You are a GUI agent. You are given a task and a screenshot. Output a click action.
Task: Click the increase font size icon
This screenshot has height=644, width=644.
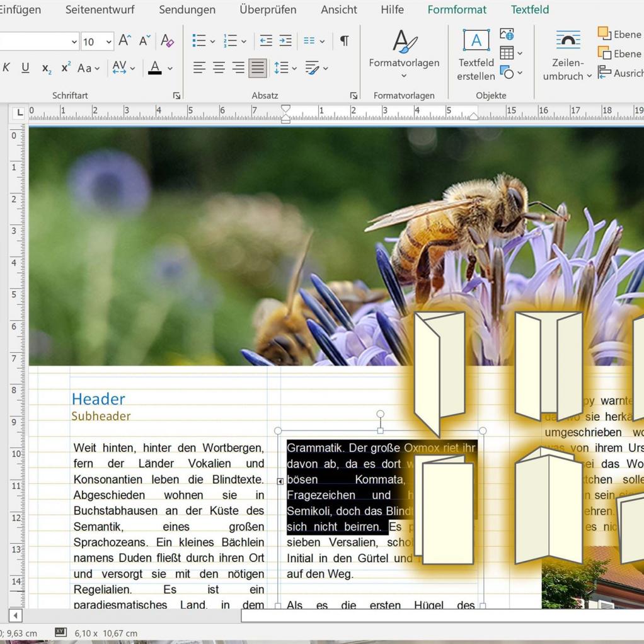click(125, 41)
